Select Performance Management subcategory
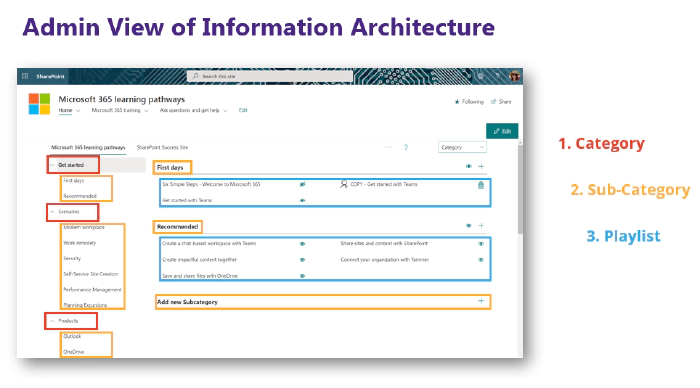The image size is (700, 388). (x=92, y=290)
